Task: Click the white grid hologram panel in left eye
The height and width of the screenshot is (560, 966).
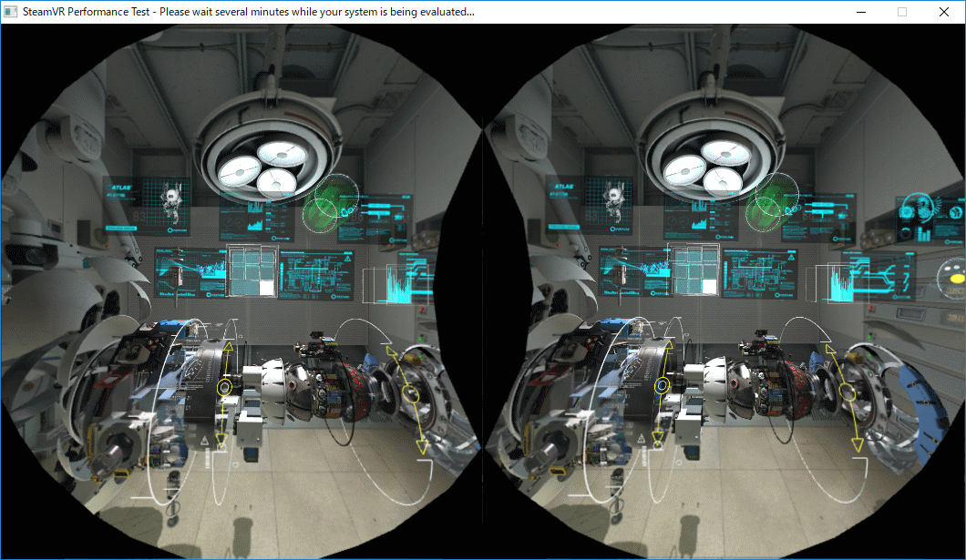Action: pyautogui.click(x=252, y=270)
